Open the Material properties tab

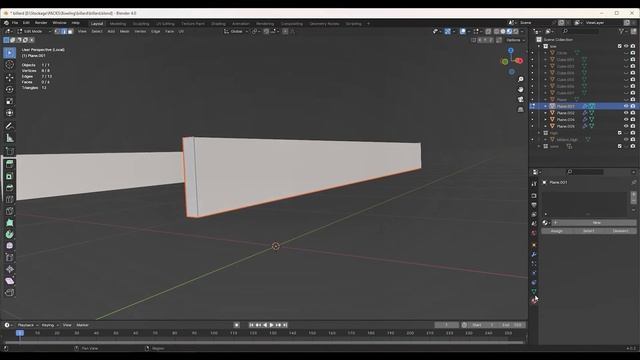(x=534, y=301)
